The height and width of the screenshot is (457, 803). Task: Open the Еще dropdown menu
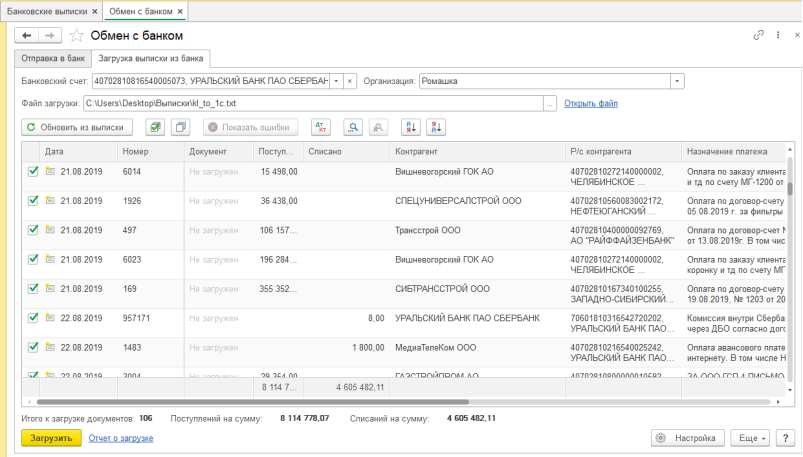[x=752, y=438]
